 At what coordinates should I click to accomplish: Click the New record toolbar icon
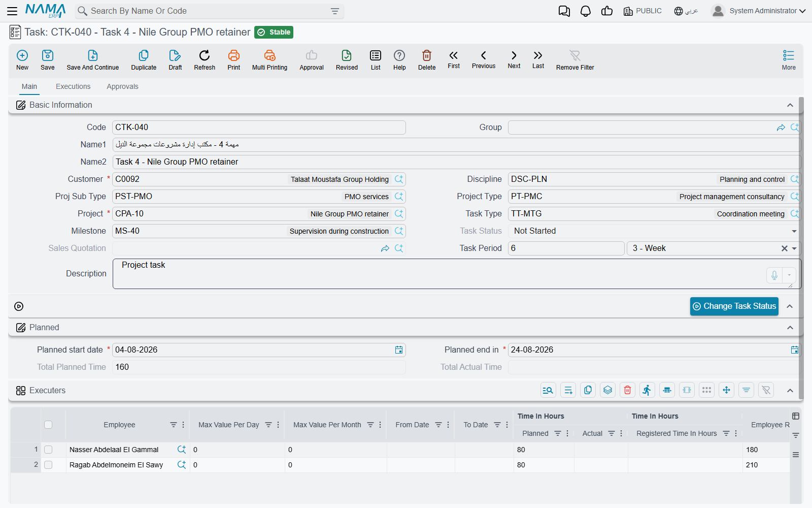(x=22, y=60)
